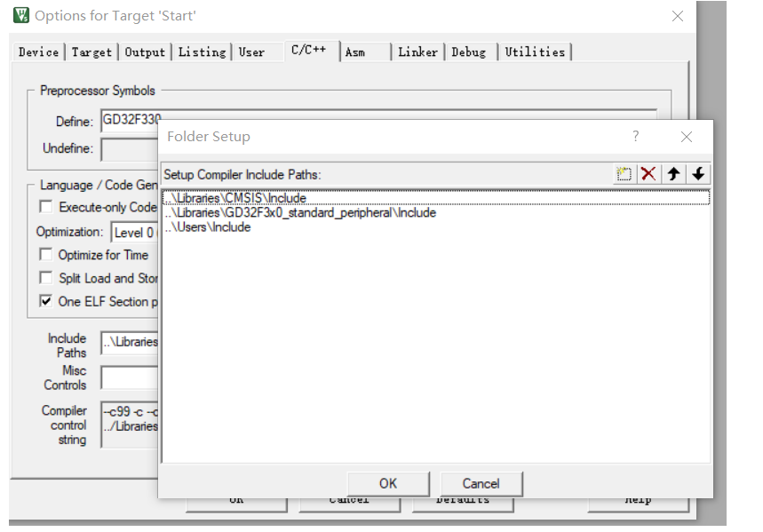Close the Options for Target window
Image resolution: width=763 pixels, height=532 pixels.
678,16
